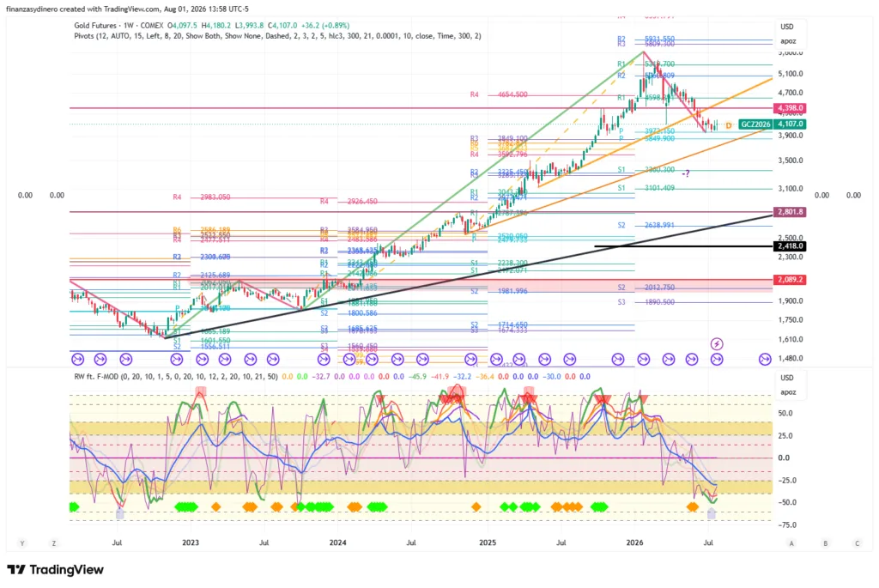The image size is (879, 588).
Task: Click the L3,993.8 low value in legend
Action: click(251, 26)
